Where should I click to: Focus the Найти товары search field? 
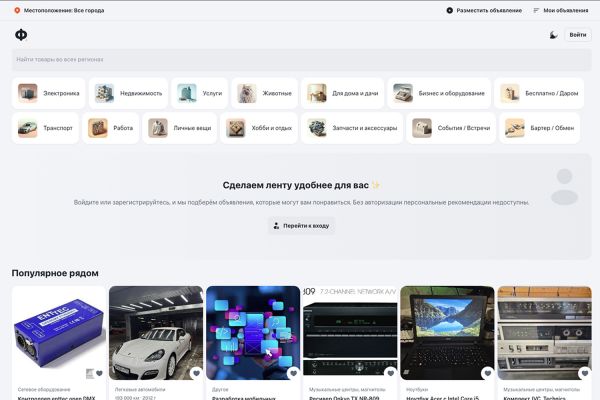tap(302, 59)
